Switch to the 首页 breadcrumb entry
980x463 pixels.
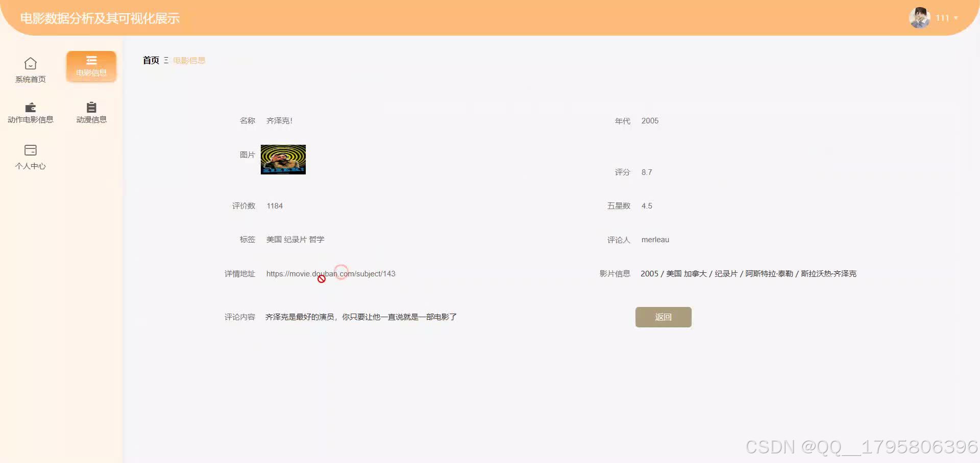(151, 60)
